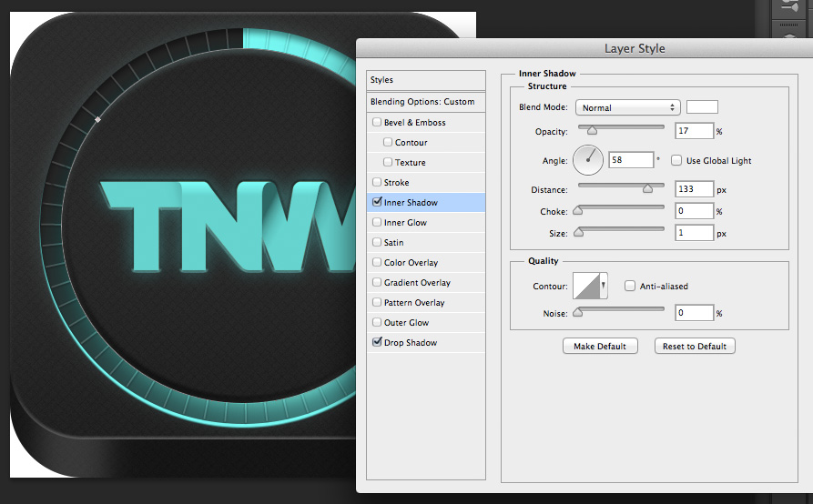Expand the Contour picker arrow
Screen dimensions: 813x504
tap(604, 286)
